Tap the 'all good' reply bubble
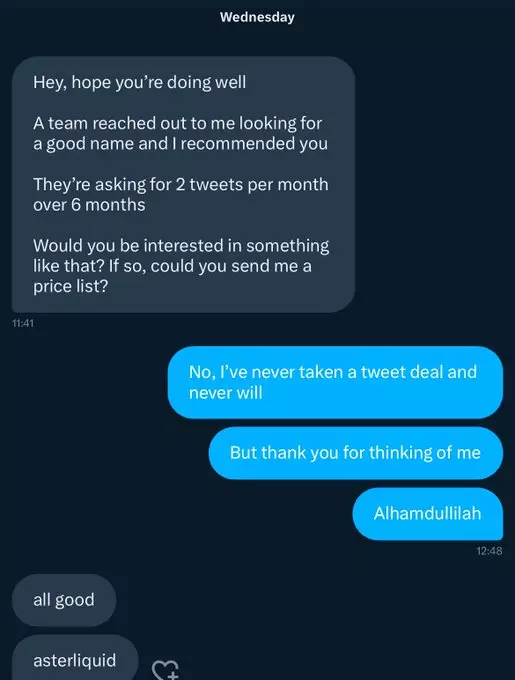 (64, 600)
